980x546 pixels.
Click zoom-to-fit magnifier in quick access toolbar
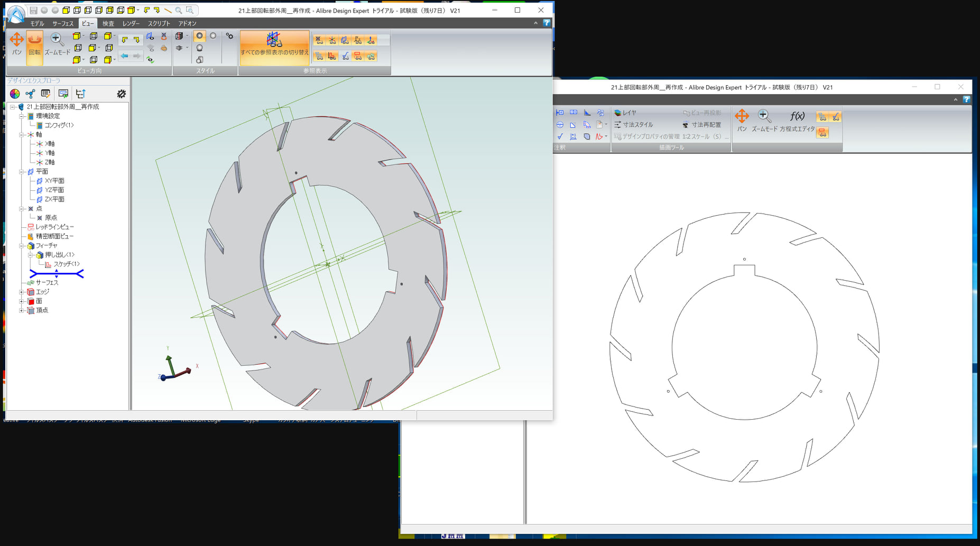(179, 10)
